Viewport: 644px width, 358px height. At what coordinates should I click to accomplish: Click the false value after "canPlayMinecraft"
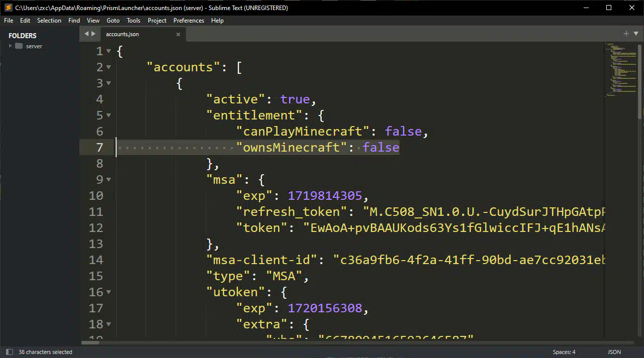click(403, 132)
